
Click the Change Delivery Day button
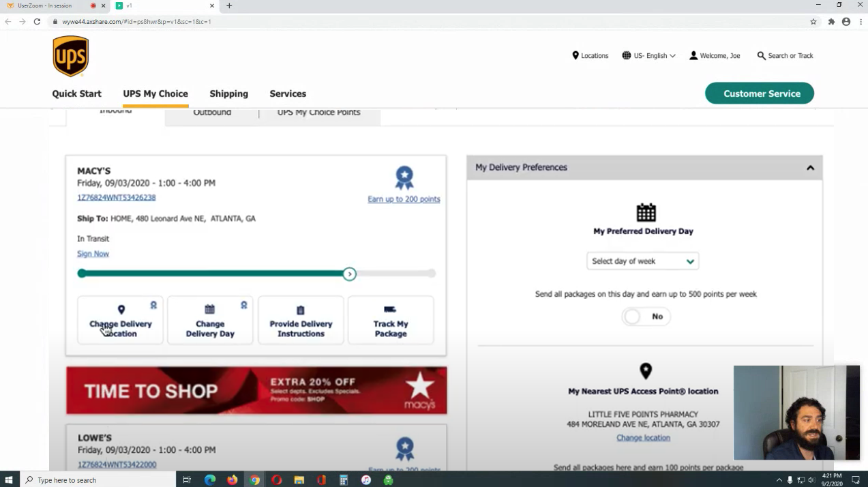(x=210, y=320)
